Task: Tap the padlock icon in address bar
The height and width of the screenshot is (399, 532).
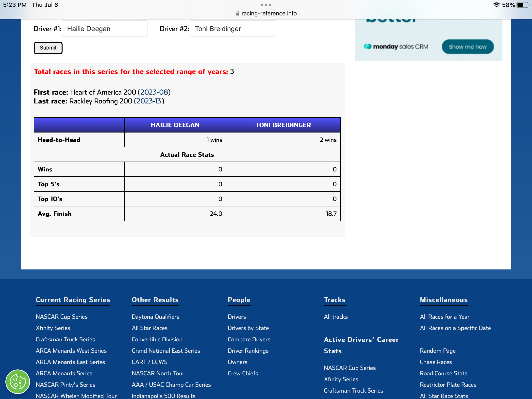Action: (x=237, y=14)
